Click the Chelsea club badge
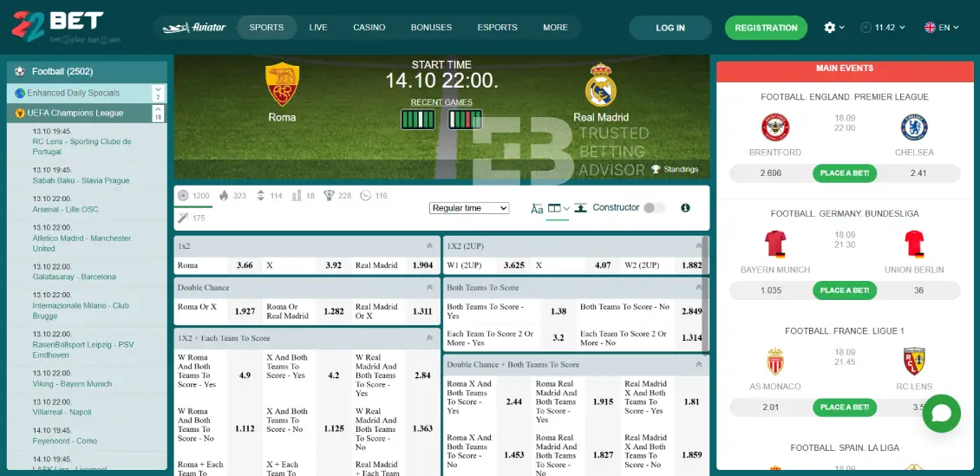 (914, 127)
